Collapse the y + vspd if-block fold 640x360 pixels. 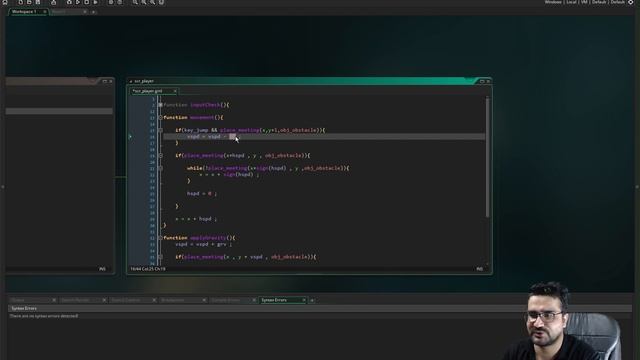tap(160, 257)
